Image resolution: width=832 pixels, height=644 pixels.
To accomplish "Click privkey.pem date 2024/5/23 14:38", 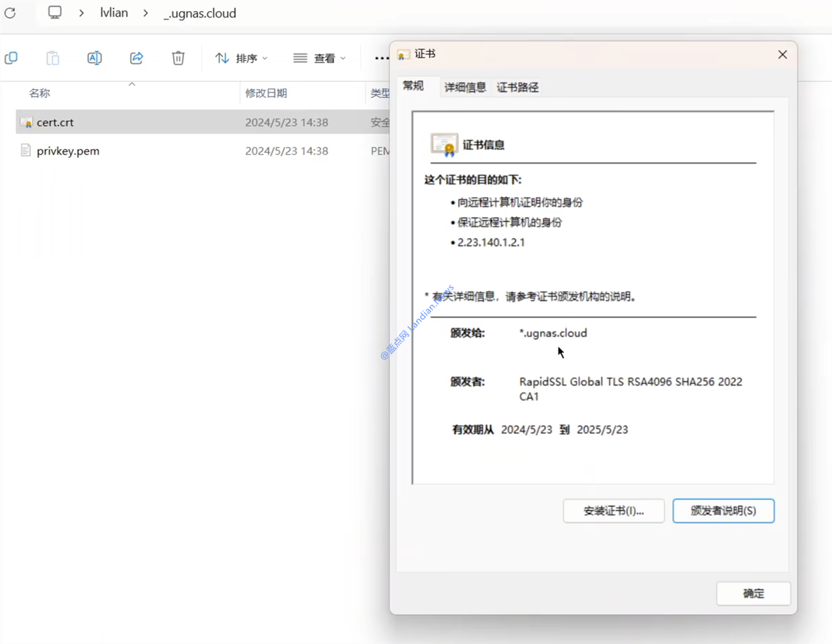I will pos(287,151).
